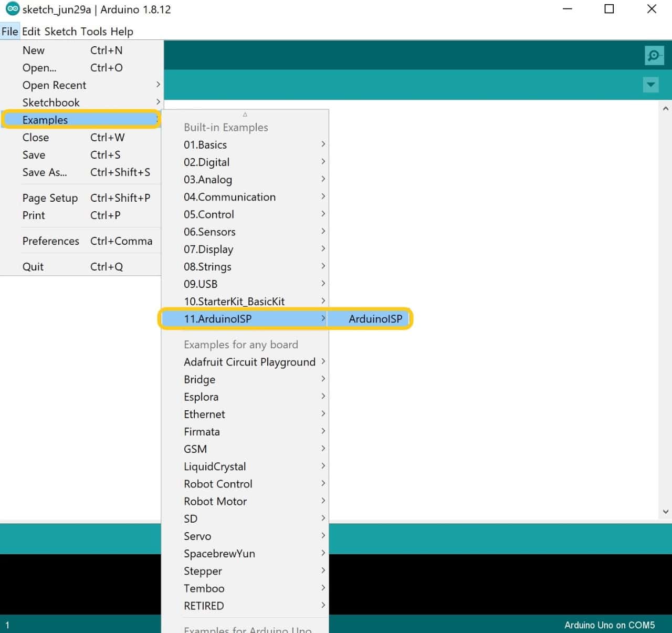Expand the Robot Motor examples
Image resolution: width=672 pixels, height=633 pixels.
pos(245,501)
